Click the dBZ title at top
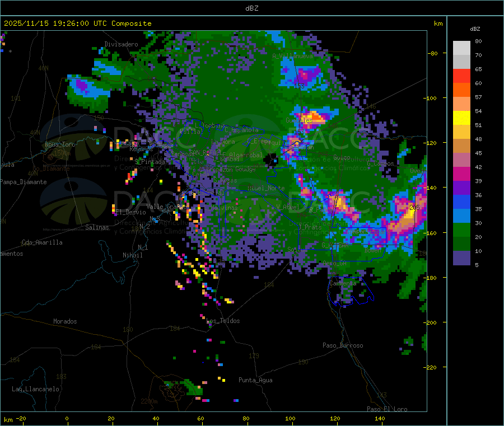This screenshot has height=426, width=504. click(x=251, y=8)
